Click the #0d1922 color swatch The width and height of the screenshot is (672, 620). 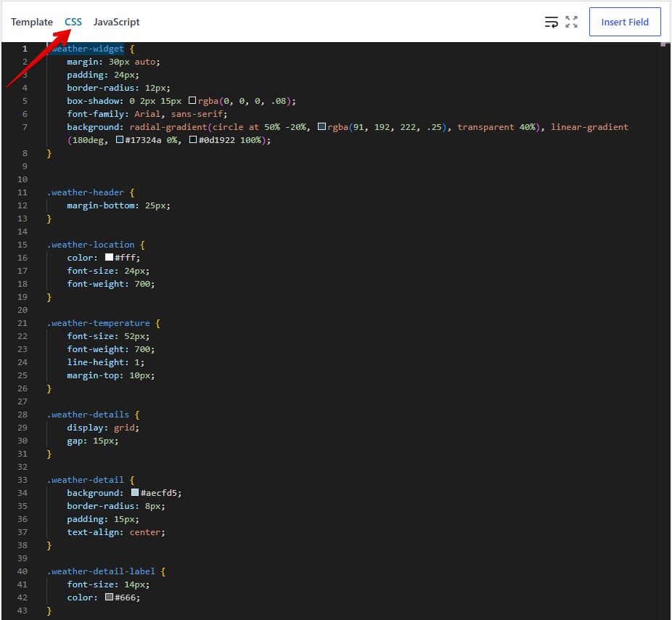pyautogui.click(x=193, y=139)
